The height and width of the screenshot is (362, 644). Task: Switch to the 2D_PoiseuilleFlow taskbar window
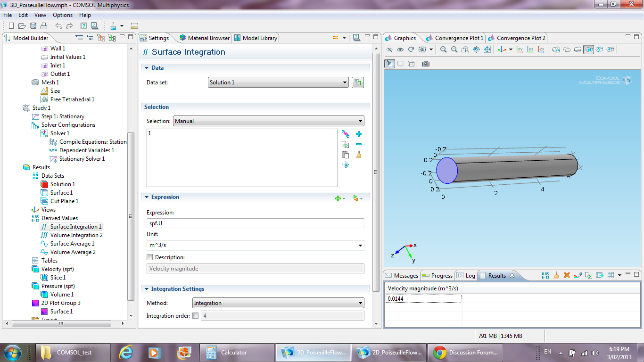click(x=389, y=352)
